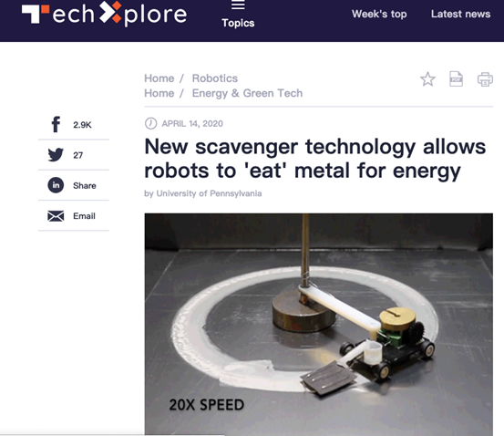The width and height of the screenshot is (504, 436).
Task: Print the article with printer icon
Action: point(485,79)
